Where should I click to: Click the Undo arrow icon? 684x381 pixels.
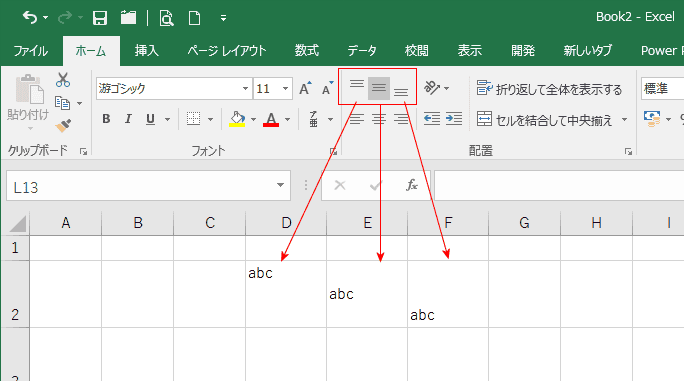click(30, 18)
